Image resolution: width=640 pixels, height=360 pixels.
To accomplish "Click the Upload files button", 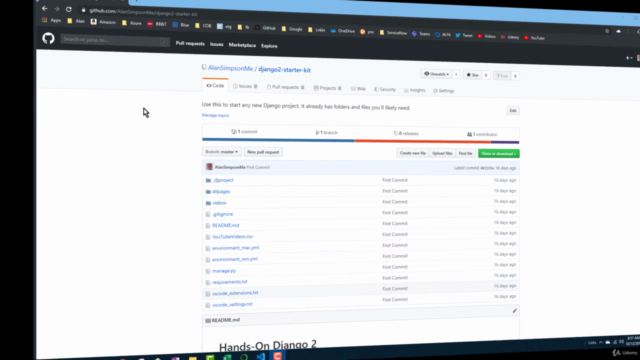I will tap(442, 153).
